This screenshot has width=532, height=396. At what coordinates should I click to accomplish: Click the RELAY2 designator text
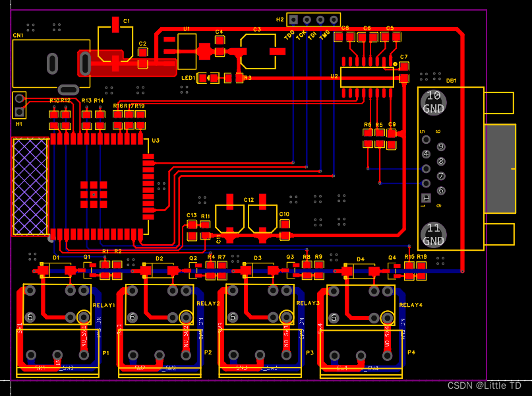(x=208, y=304)
